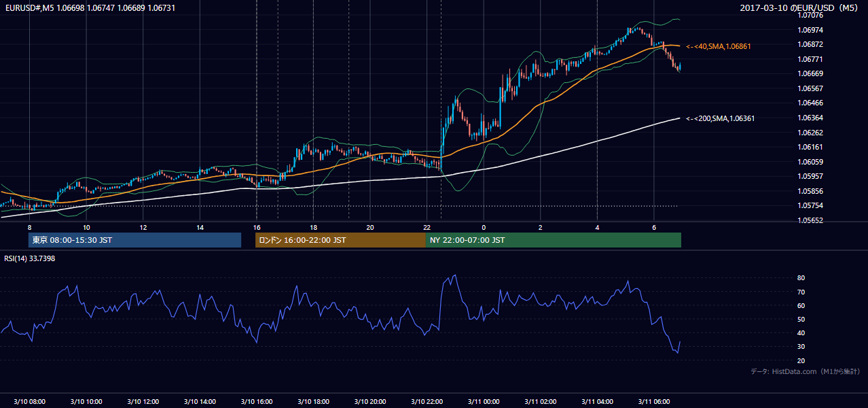The width and height of the screenshot is (868, 408).
Task: Click the RSI(14) 33.7398 indicator label
Action: [30, 258]
